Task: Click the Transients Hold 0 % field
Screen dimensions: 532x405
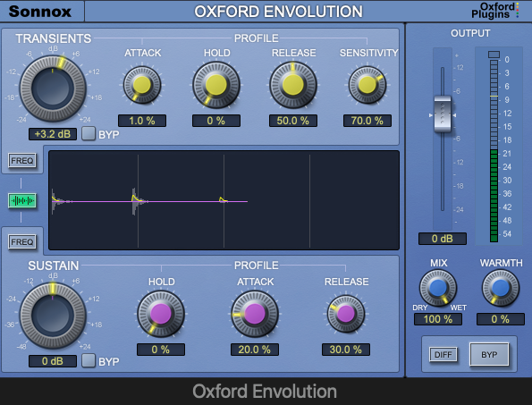Action: pos(216,121)
